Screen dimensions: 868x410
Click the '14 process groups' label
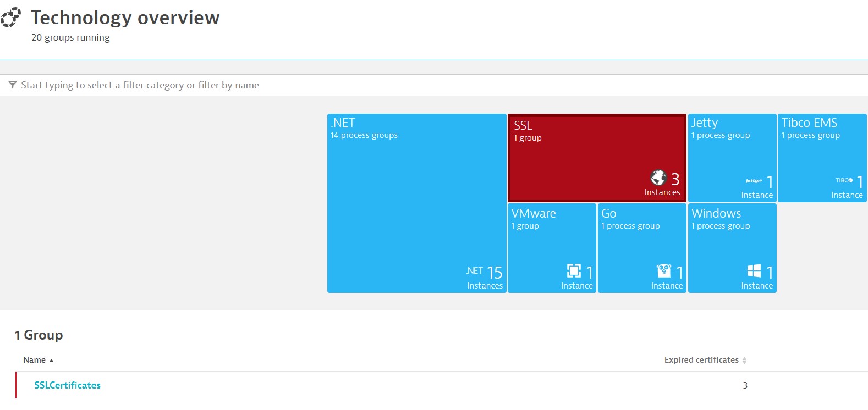tap(364, 136)
